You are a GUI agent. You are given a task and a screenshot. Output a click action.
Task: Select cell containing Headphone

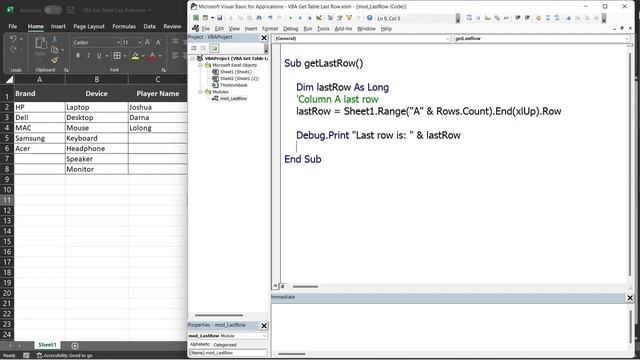(96, 149)
